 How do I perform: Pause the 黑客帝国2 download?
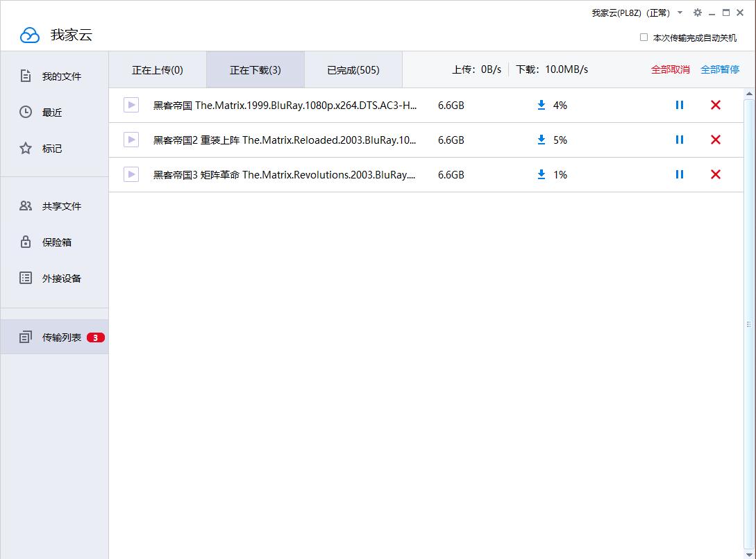pos(679,140)
